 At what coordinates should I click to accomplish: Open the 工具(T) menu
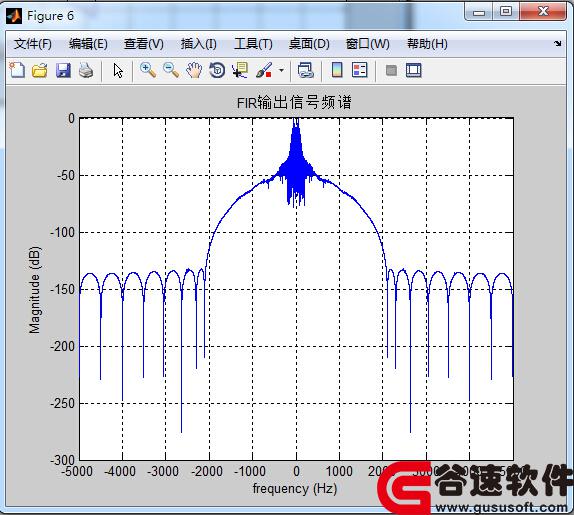[x=253, y=44]
